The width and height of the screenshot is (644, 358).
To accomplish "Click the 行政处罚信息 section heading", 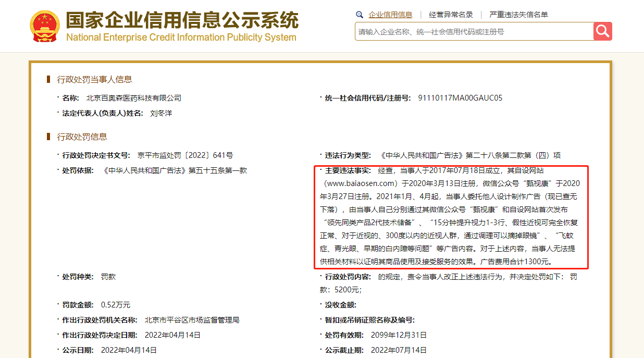I will (82, 137).
